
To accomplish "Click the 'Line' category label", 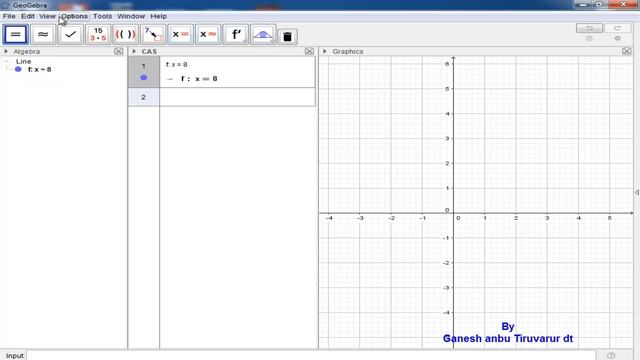I will point(23,61).
